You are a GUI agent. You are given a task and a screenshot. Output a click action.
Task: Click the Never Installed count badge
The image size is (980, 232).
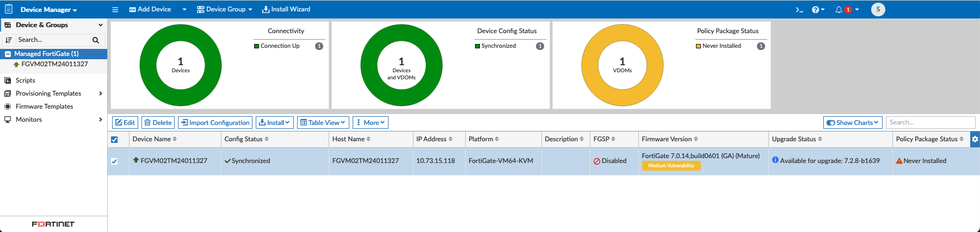[x=761, y=46]
